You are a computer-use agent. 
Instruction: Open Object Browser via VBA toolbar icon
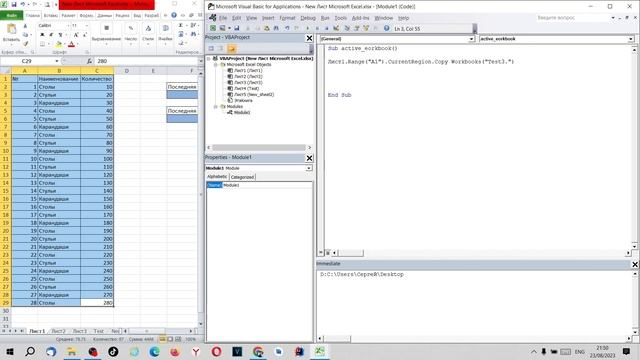coord(366,28)
